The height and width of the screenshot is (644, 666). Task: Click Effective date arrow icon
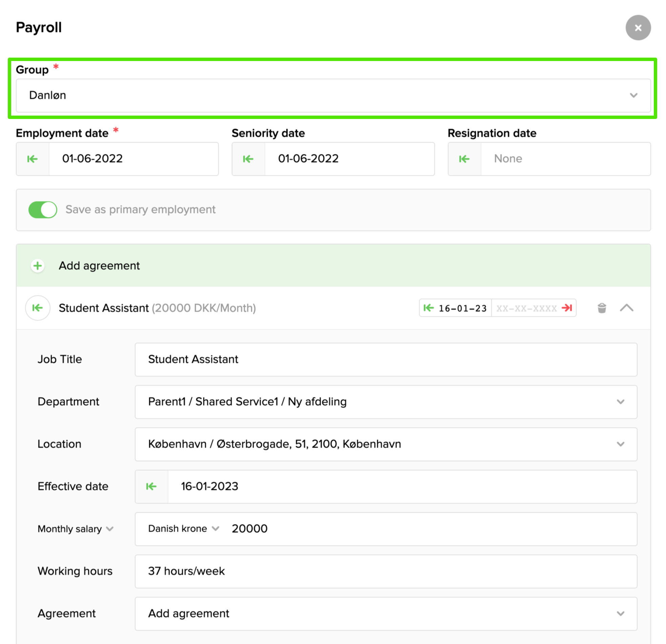click(x=151, y=487)
